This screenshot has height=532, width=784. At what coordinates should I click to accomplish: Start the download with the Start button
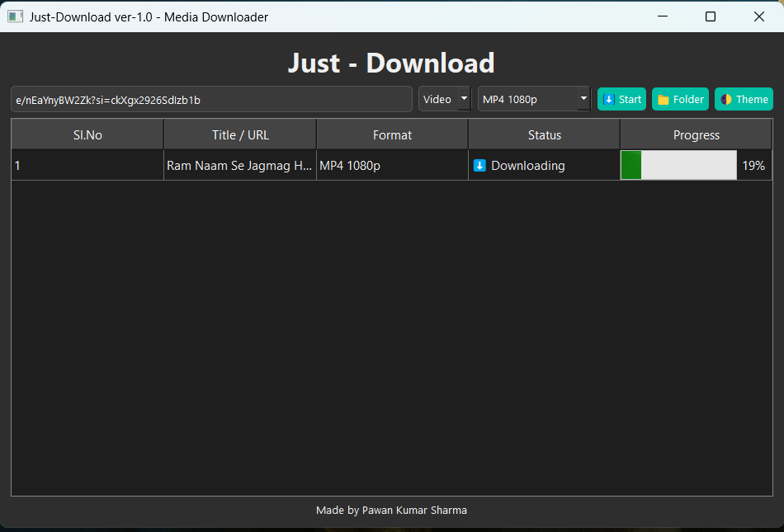click(621, 98)
